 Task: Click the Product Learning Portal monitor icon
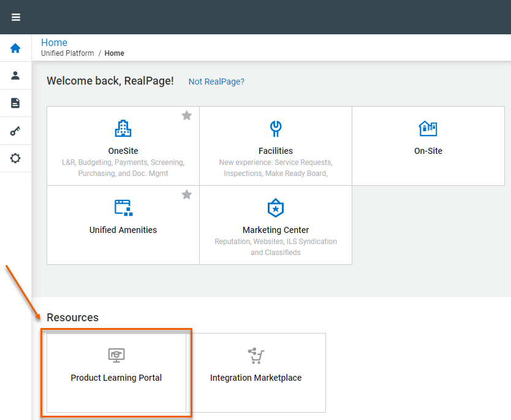(x=116, y=355)
